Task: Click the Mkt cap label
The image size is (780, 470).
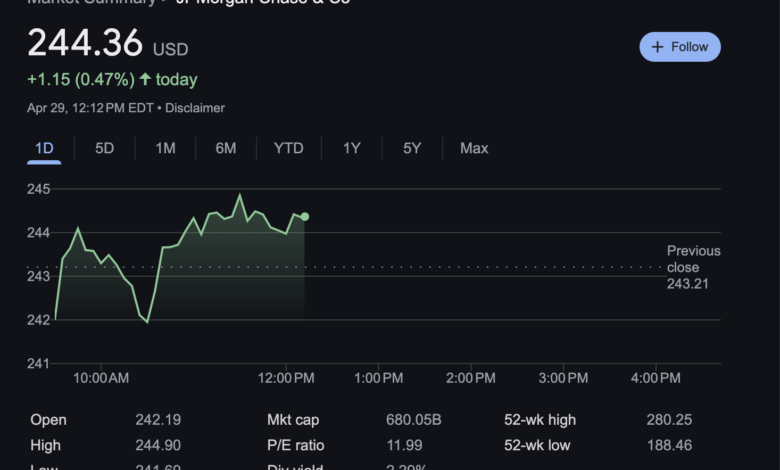Action: click(x=293, y=420)
